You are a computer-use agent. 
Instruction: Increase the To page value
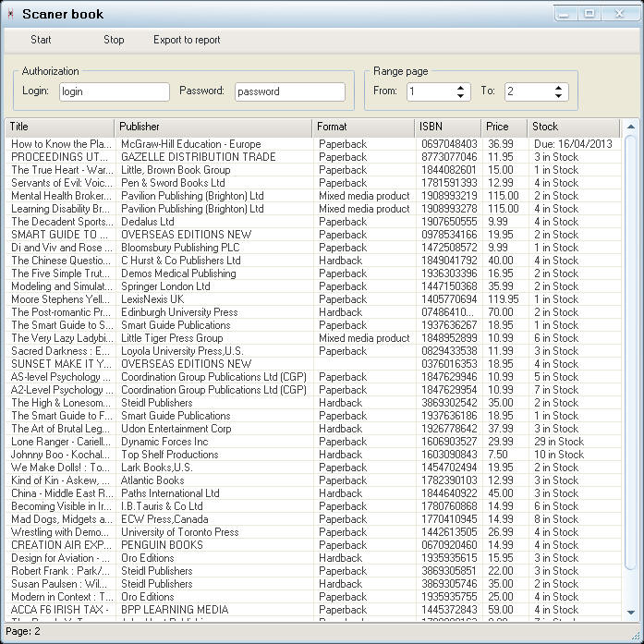tap(559, 88)
